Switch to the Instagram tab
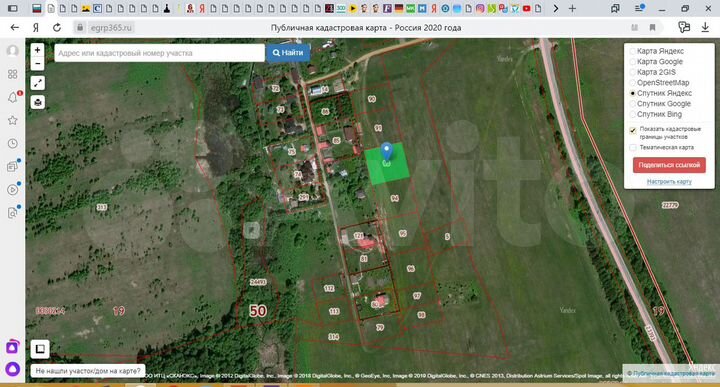 click(x=480, y=8)
